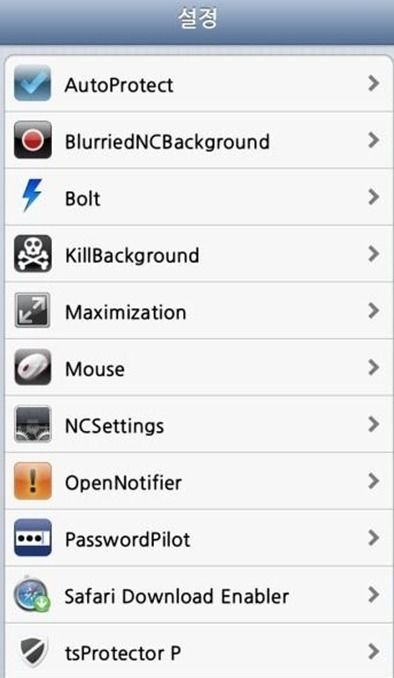Tap the BlurriedNCBackground red record icon
Image resolution: width=394 pixels, height=678 pixels.
pos(32,140)
